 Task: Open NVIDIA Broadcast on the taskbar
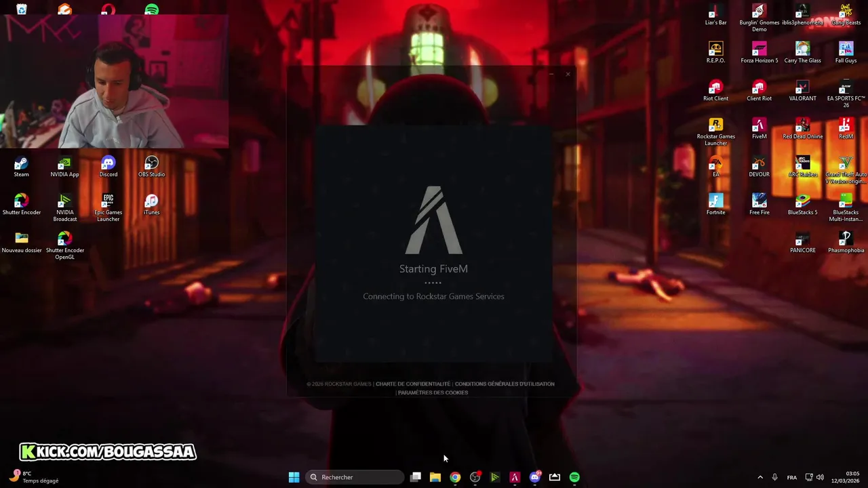click(x=495, y=477)
